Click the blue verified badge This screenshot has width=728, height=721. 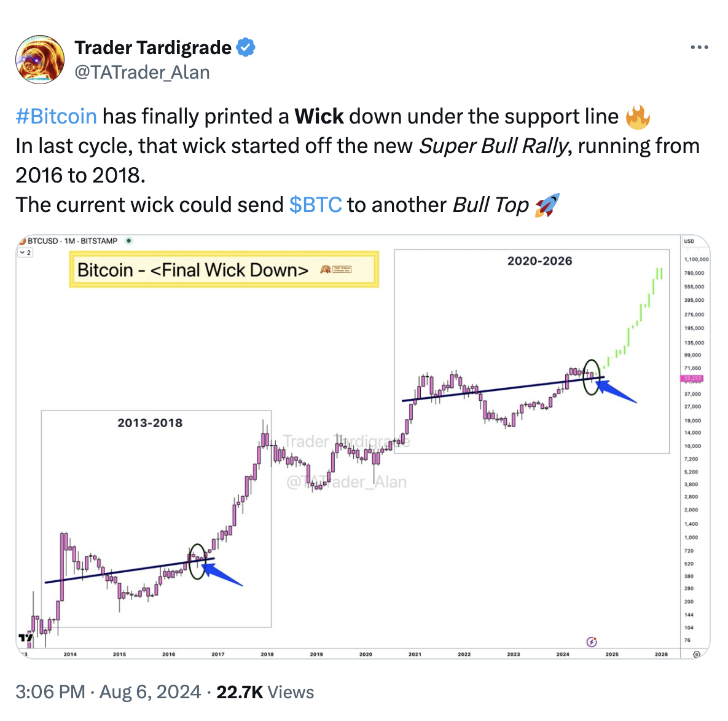coord(246,47)
